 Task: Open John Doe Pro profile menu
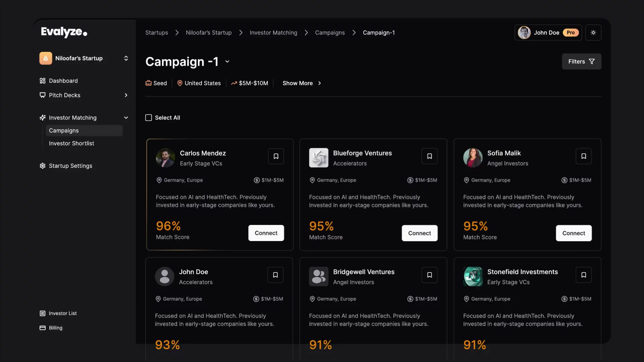(548, 33)
